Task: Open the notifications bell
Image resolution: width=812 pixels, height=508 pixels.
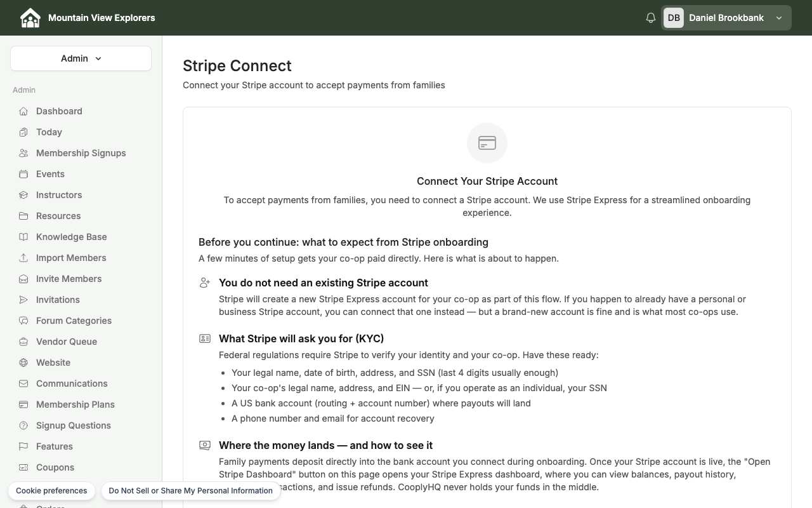Action: click(x=650, y=18)
